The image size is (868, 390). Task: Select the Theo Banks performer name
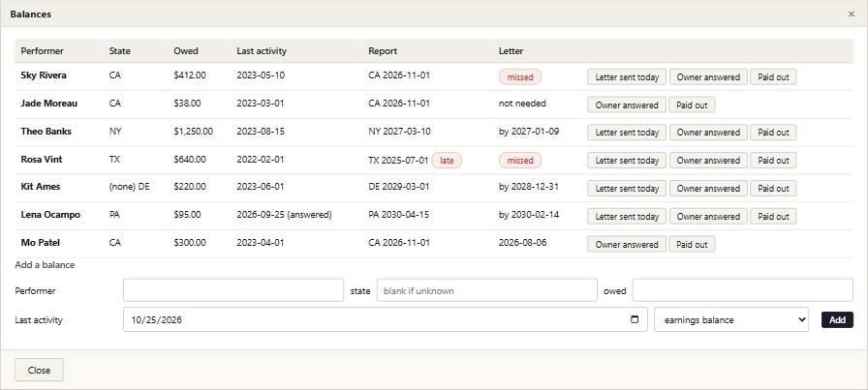pyautogui.click(x=46, y=132)
